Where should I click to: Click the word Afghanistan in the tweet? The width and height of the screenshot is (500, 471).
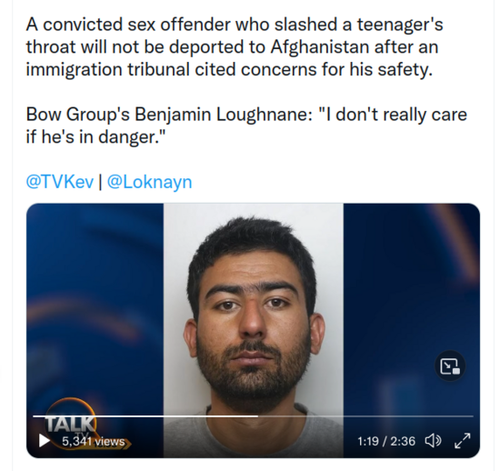click(319, 47)
